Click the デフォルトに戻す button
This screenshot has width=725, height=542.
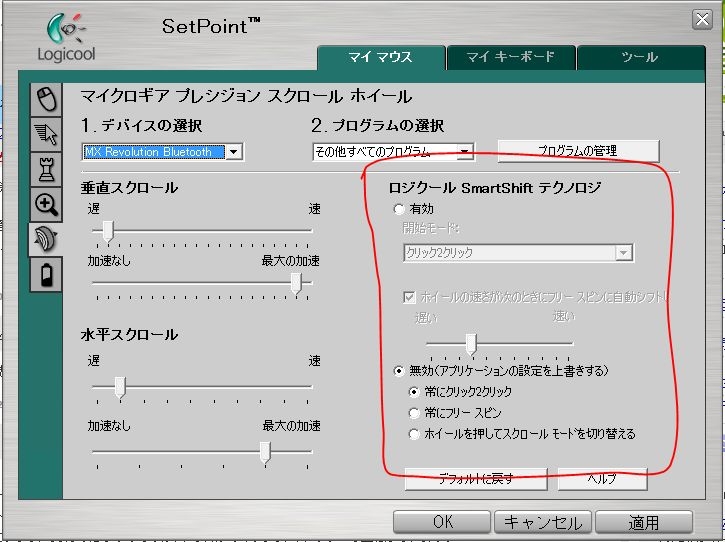pyautogui.click(x=476, y=479)
